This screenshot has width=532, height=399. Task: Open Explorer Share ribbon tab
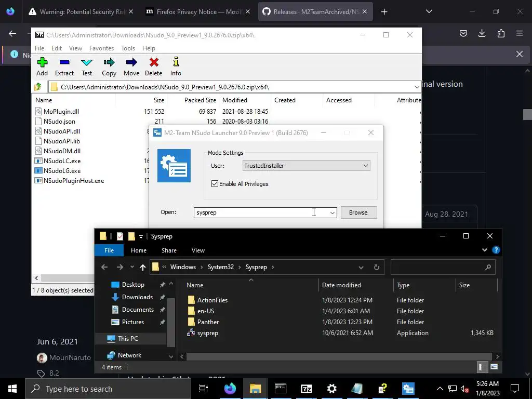169,250
